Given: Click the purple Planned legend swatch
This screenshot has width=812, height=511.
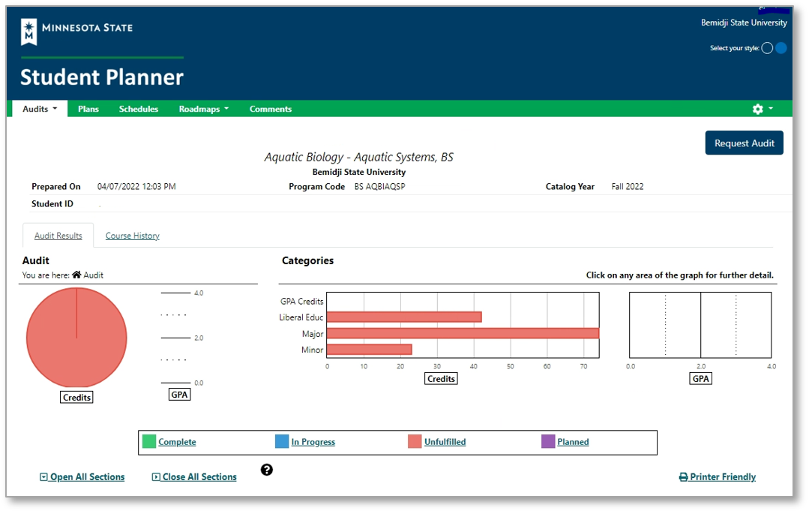Looking at the screenshot, I should 548,442.
